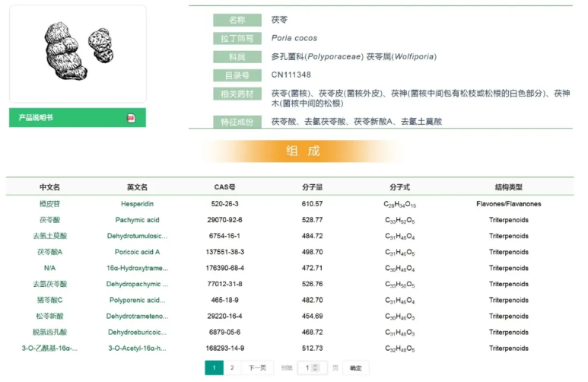Click the 下一页 next page button
Image resolution: width=588 pixels, height=382 pixels.
point(257,368)
